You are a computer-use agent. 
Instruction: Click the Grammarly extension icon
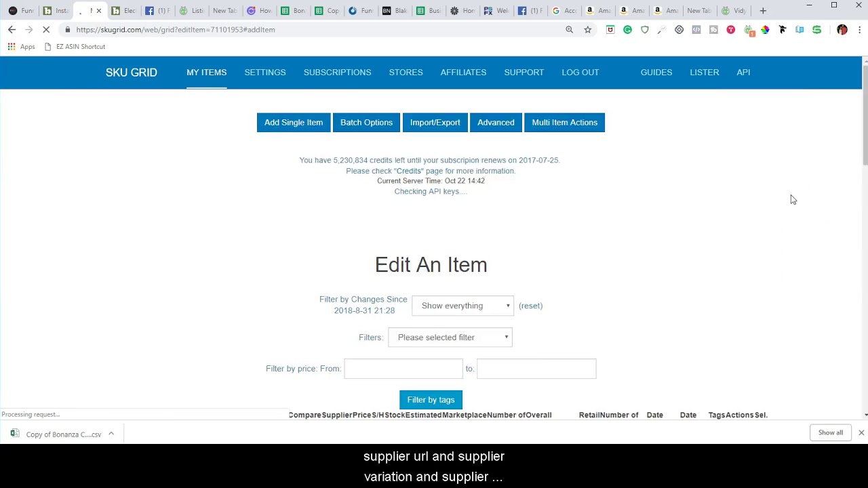(x=627, y=30)
